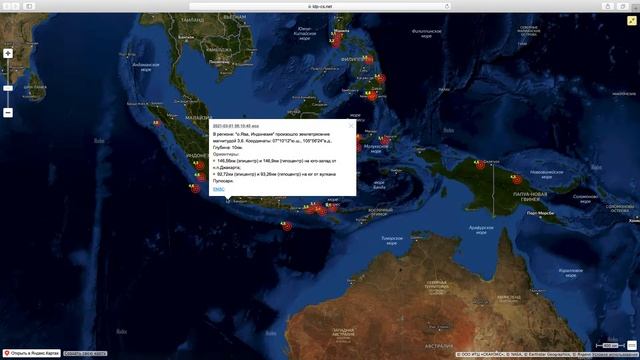Click the small button beside the scale bar
640x360 pixels.
coord(632,345)
